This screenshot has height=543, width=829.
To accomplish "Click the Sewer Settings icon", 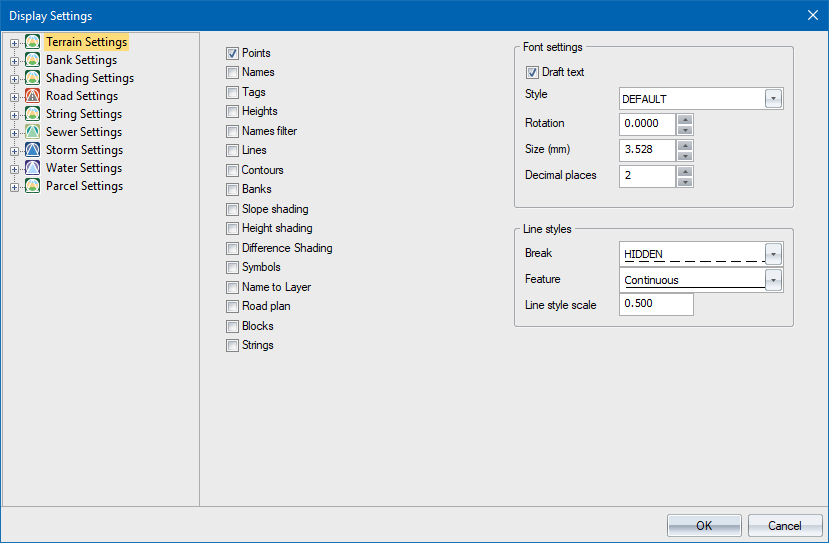I will 32,132.
